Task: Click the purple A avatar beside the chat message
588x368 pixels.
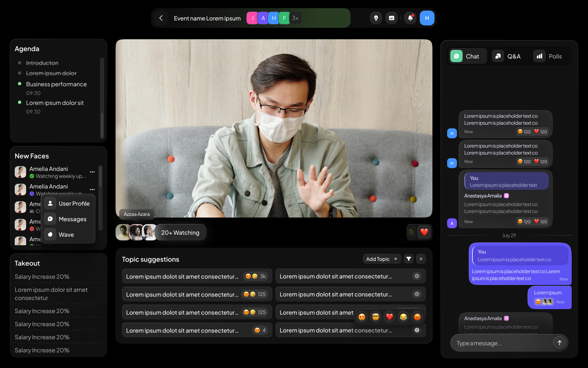Action: [x=452, y=223]
